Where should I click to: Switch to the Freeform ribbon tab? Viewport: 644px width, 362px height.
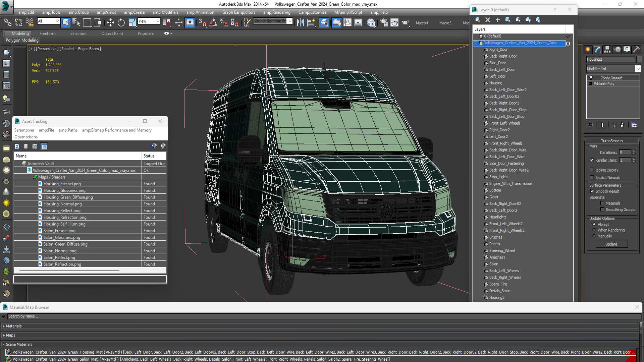(48, 34)
